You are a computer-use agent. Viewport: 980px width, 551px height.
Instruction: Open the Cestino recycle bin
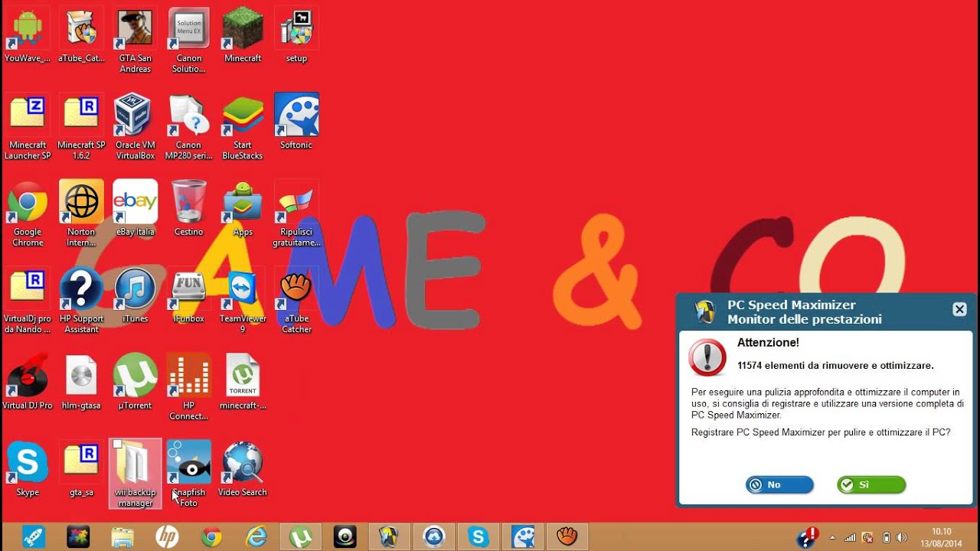(x=188, y=210)
